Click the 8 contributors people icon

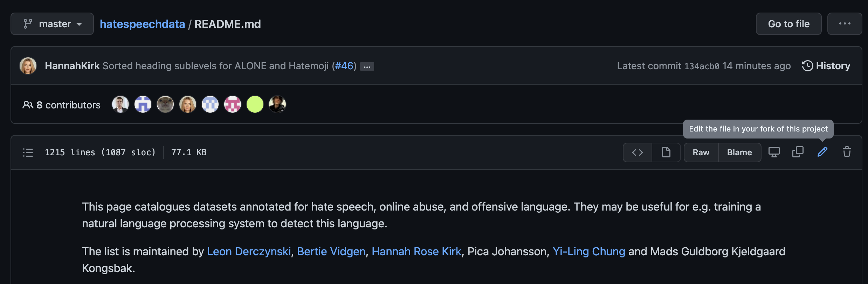click(x=28, y=105)
